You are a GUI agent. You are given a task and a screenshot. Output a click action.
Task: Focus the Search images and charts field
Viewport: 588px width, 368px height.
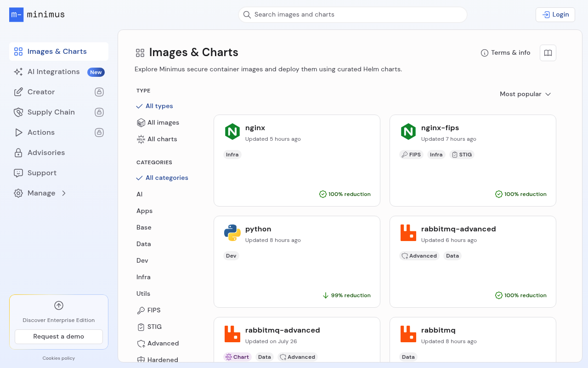(x=353, y=15)
